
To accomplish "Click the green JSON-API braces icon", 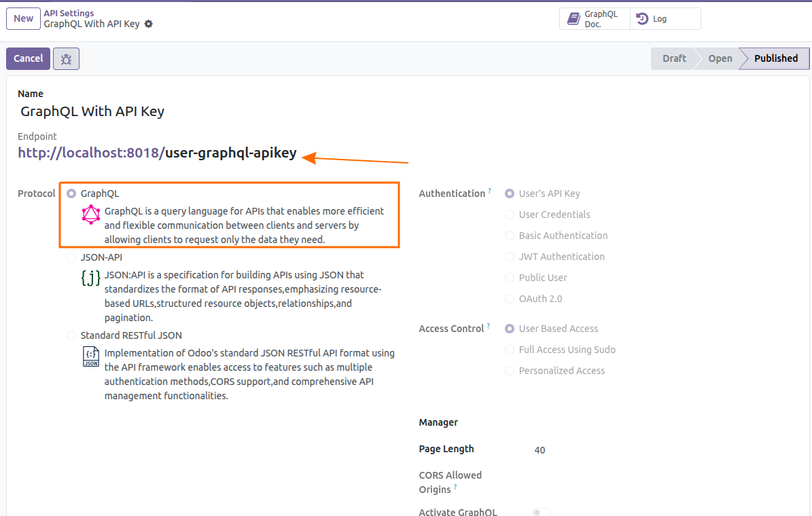I will click(x=90, y=278).
